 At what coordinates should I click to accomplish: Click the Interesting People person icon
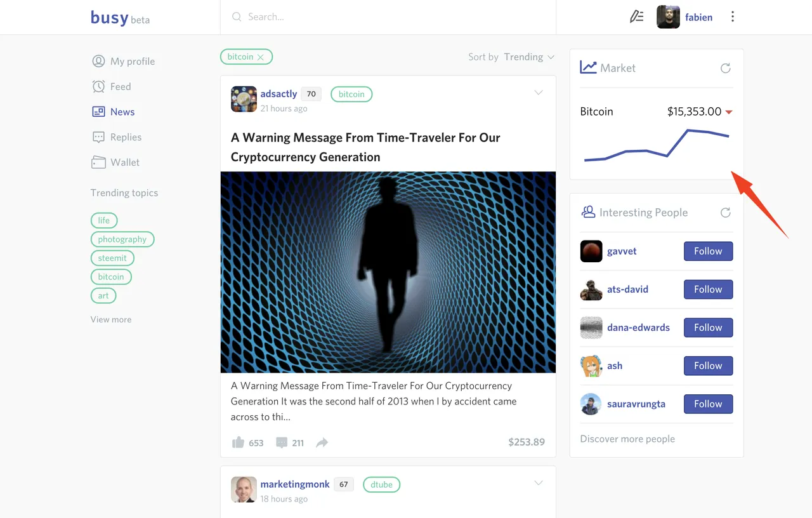[x=588, y=212]
